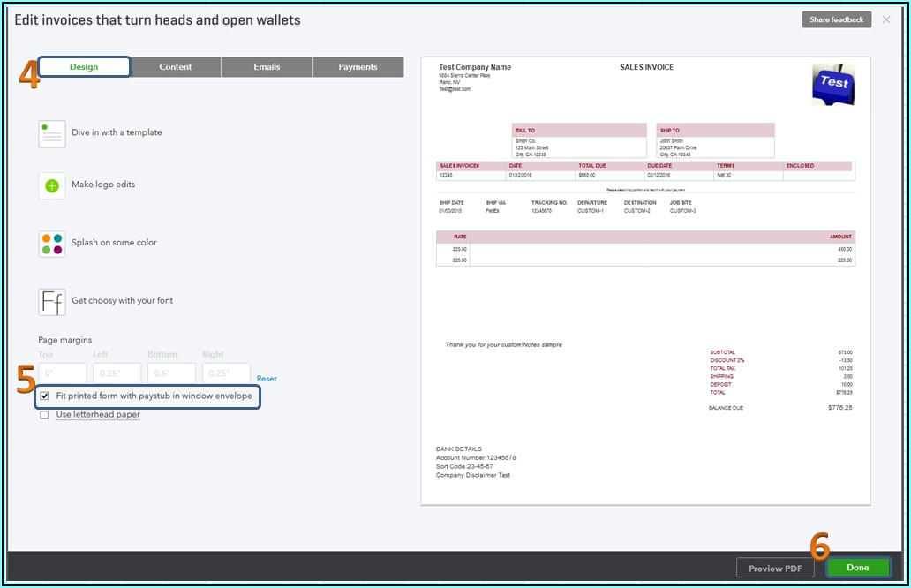Uncheck Fit printed form with paystub checkbox
Screen dimensions: 911x588
(44, 396)
